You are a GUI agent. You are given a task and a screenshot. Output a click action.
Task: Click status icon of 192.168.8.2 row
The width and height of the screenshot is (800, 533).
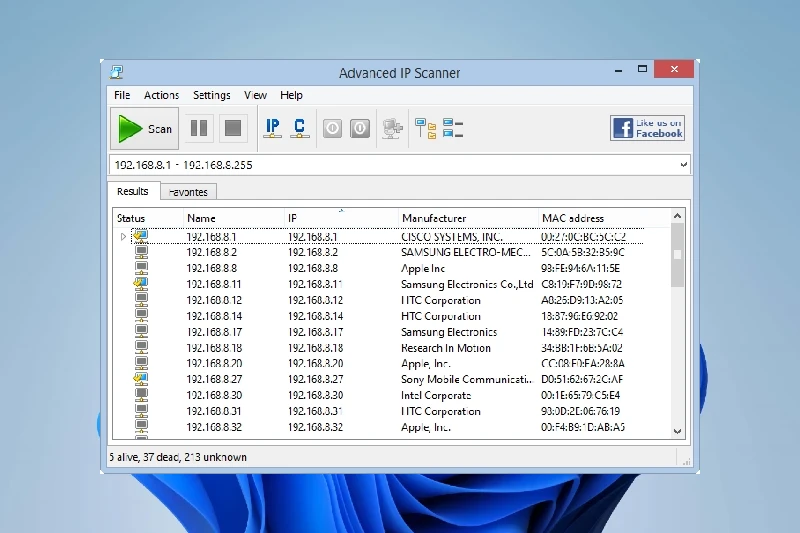tap(141, 252)
